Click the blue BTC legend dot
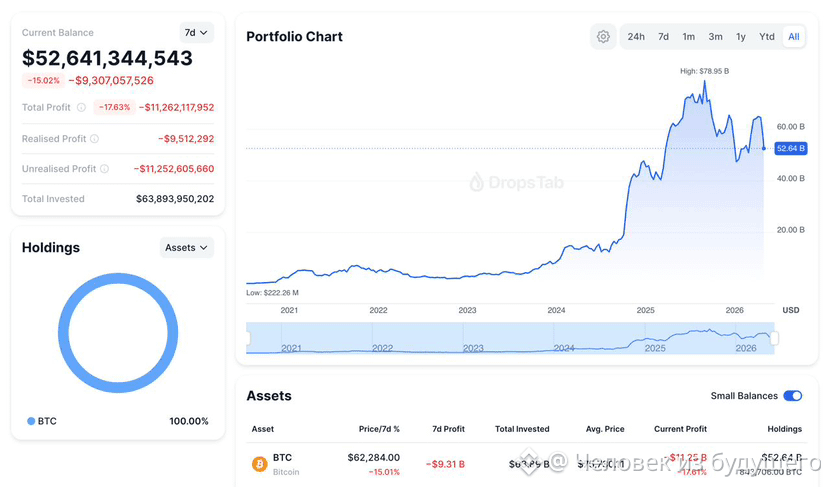The width and height of the screenshot is (829, 487). (x=31, y=421)
